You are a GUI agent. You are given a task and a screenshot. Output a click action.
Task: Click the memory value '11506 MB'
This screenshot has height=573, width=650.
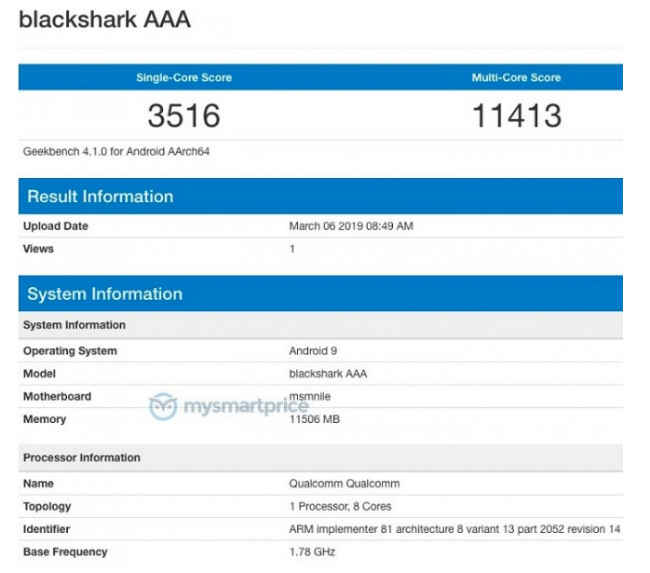314,419
